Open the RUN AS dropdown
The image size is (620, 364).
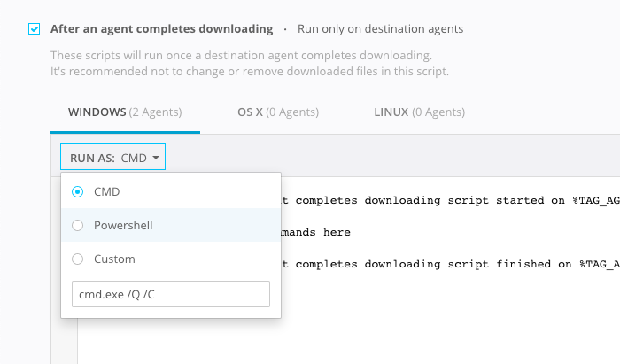click(x=112, y=158)
